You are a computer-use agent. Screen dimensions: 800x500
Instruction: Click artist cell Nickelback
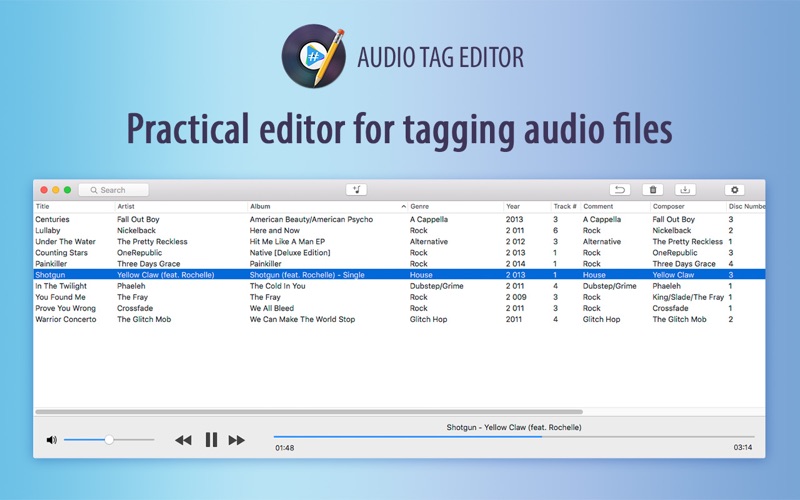[x=136, y=231]
